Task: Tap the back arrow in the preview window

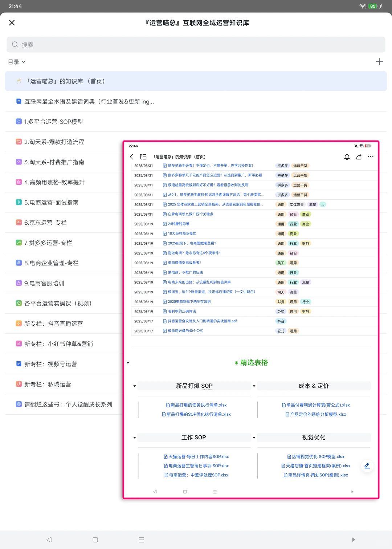Action: tap(131, 157)
